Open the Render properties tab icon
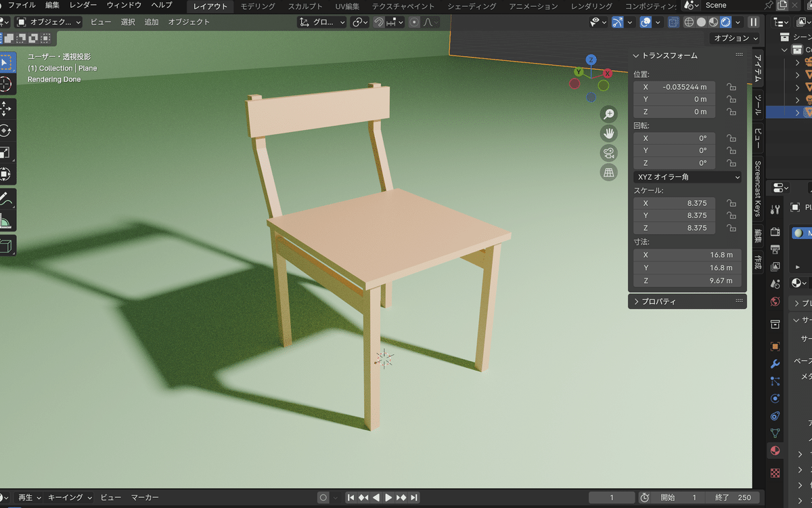This screenshot has height=508, width=812. coord(775,232)
